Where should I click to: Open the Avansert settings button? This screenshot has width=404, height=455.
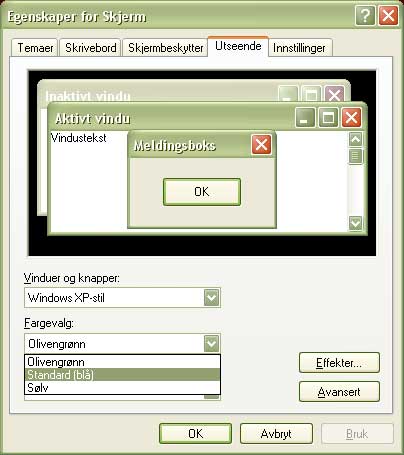339,392
